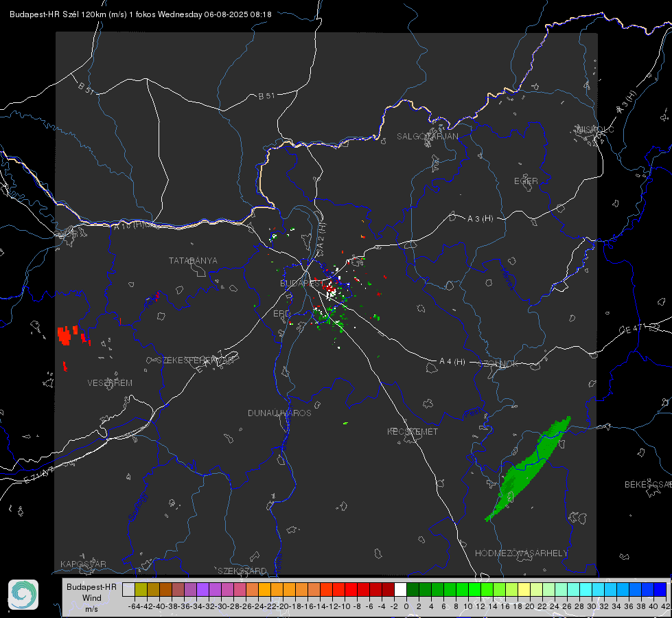Click the A 3 (H) label near Eger
The image size is (672, 618).
coord(480,219)
